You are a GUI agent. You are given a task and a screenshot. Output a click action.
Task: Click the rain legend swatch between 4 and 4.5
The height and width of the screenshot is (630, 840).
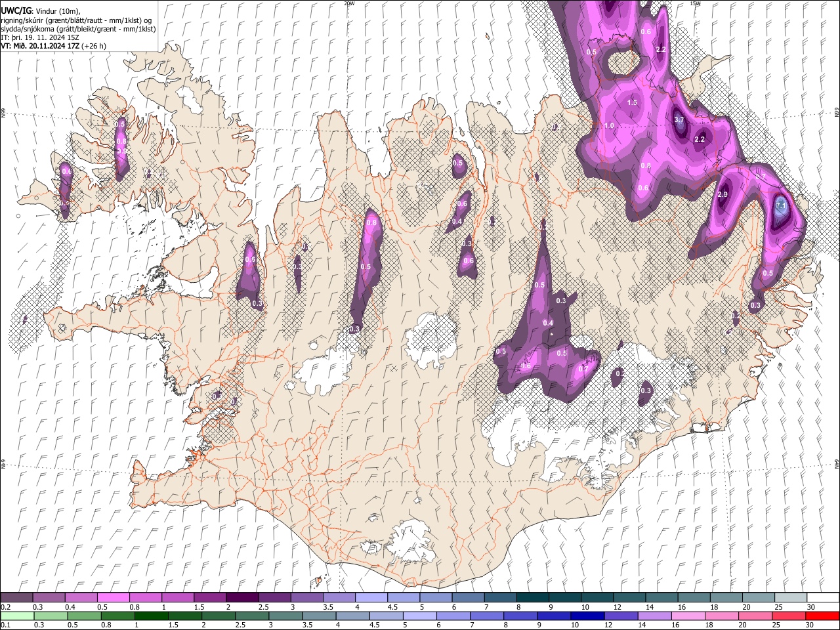click(x=353, y=616)
